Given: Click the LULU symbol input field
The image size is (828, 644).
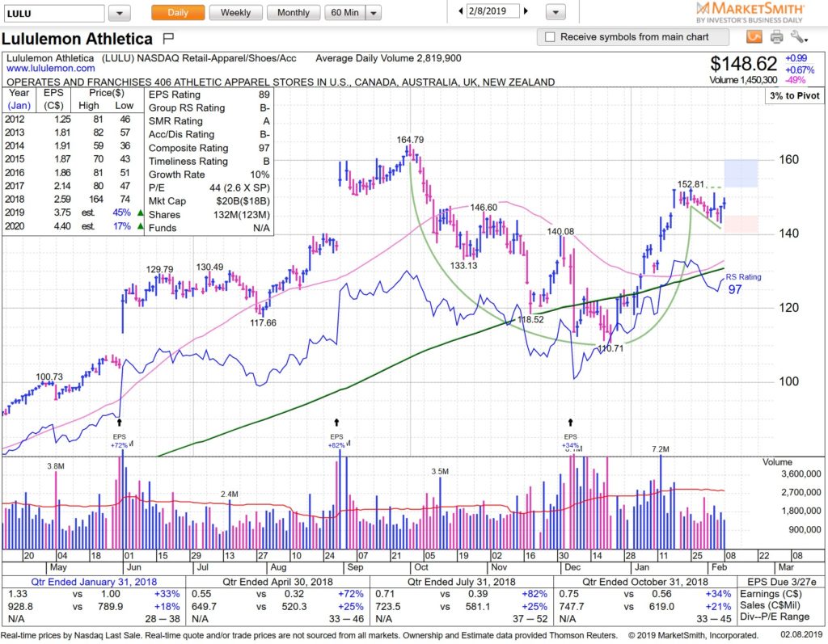Looking at the screenshot, I should tap(54, 13).
